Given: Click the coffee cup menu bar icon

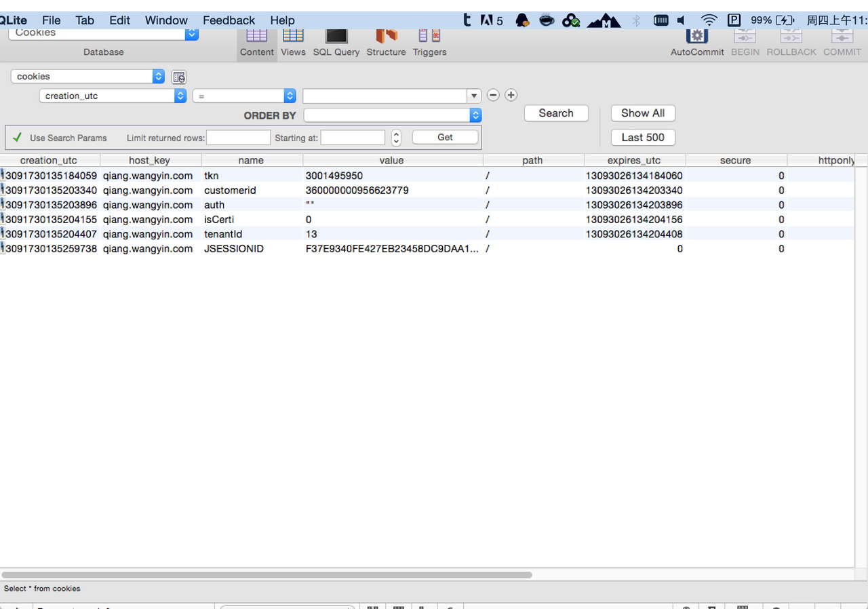Looking at the screenshot, I should 547,20.
